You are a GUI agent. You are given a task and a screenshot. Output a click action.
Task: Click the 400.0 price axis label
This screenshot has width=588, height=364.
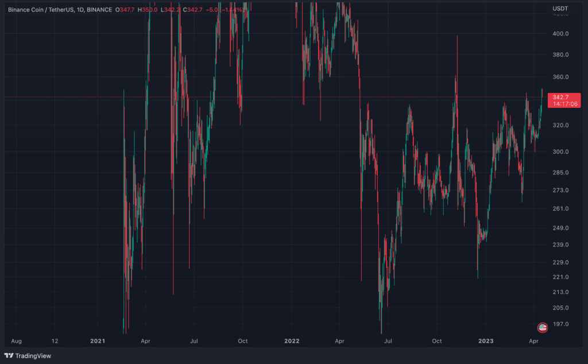(x=560, y=34)
